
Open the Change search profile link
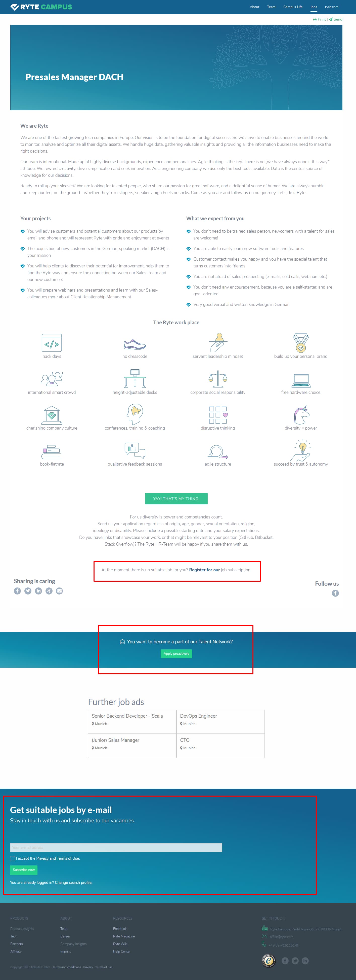(x=73, y=882)
